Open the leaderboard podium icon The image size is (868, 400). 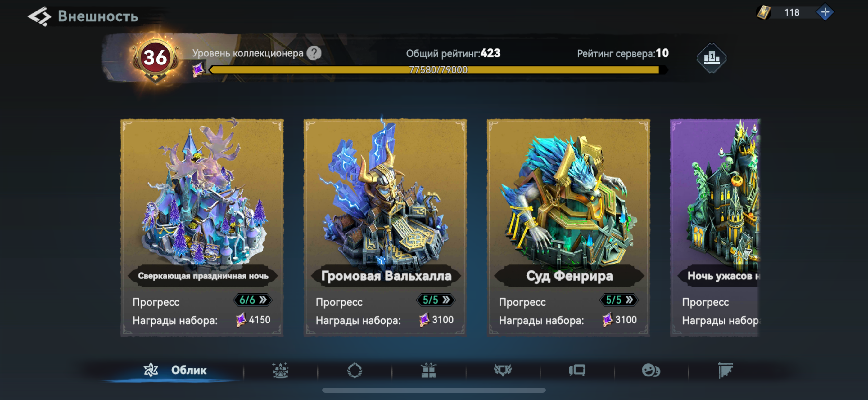click(x=711, y=58)
